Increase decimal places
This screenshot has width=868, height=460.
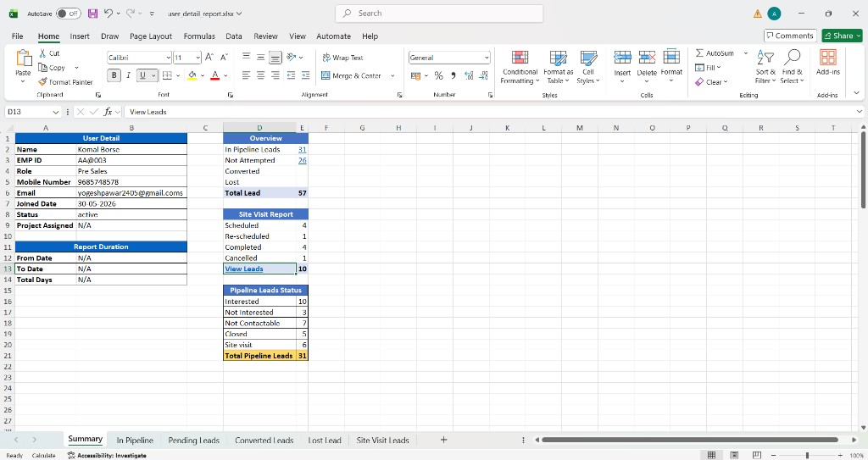(469, 75)
